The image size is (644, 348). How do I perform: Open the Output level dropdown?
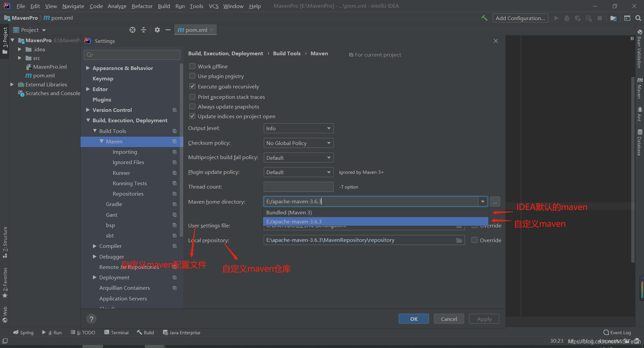pyautogui.click(x=299, y=128)
